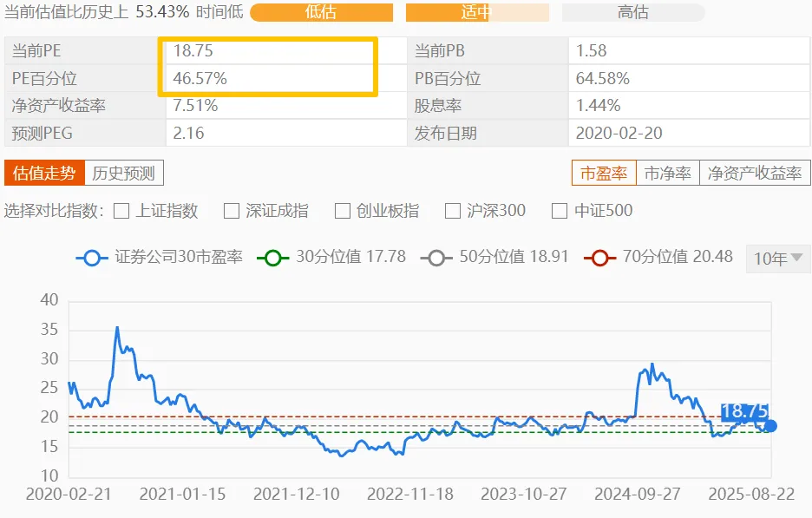The width and height of the screenshot is (812, 518).
Task: Click the blue endpoint dot on chart line
Action: (x=770, y=425)
